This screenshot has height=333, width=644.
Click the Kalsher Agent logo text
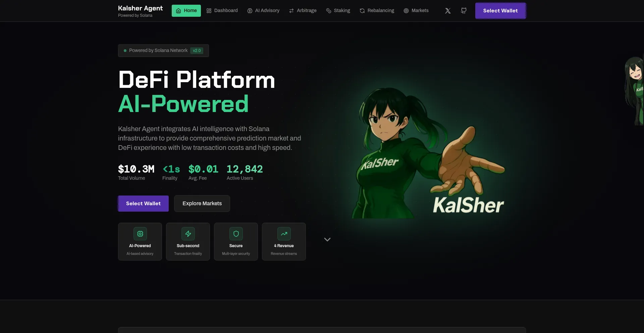pyautogui.click(x=140, y=8)
